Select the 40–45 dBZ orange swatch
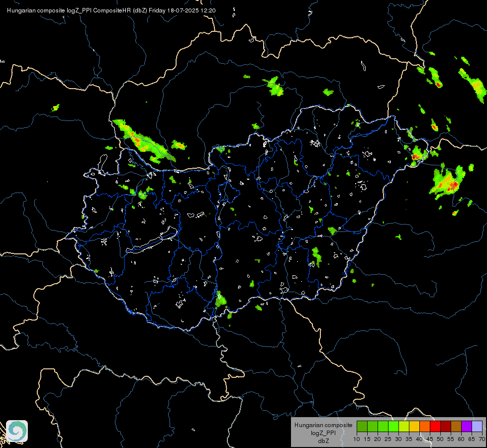 (x=425, y=426)
